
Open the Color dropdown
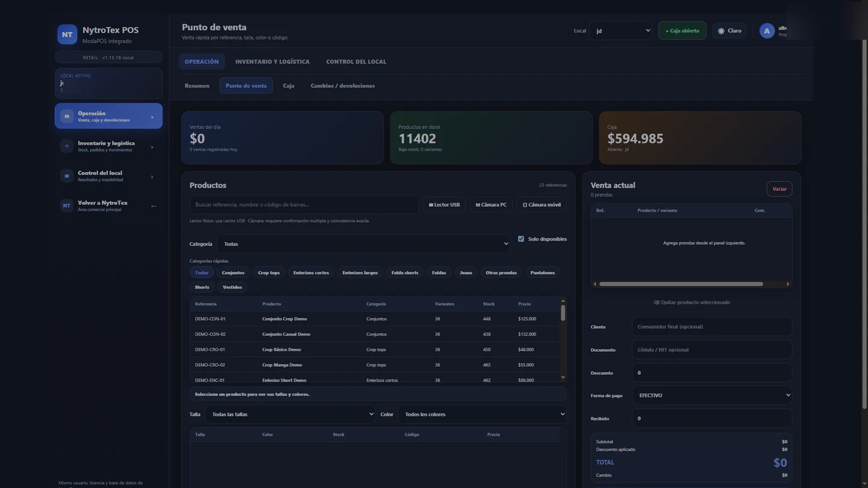pos(482,414)
